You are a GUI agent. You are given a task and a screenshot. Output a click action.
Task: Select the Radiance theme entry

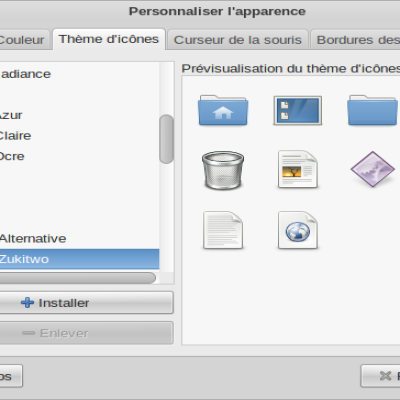pyautogui.click(x=79, y=74)
